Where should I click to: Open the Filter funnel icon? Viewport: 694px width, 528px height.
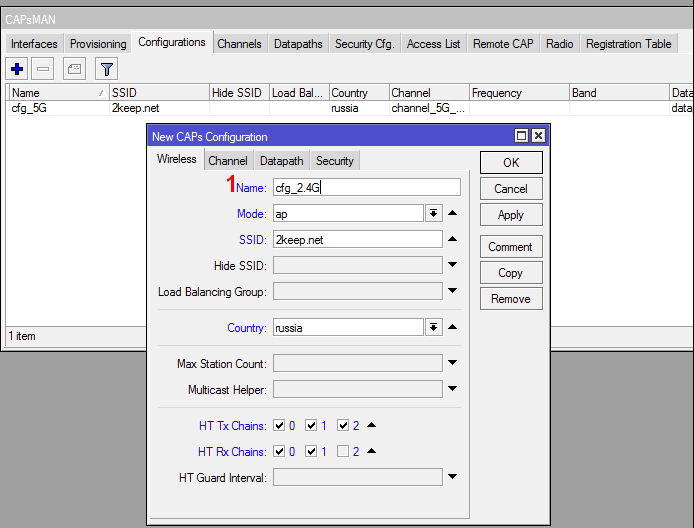click(x=105, y=68)
